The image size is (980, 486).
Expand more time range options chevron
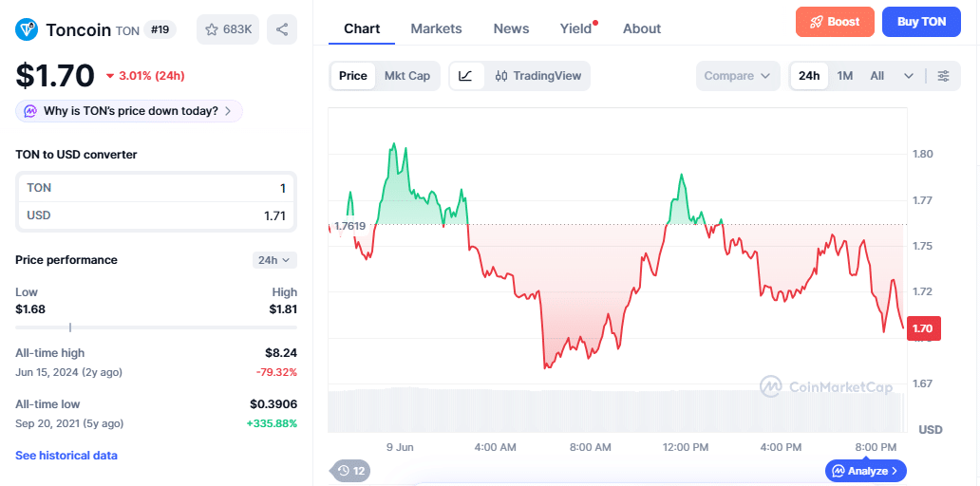coord(909,76)
